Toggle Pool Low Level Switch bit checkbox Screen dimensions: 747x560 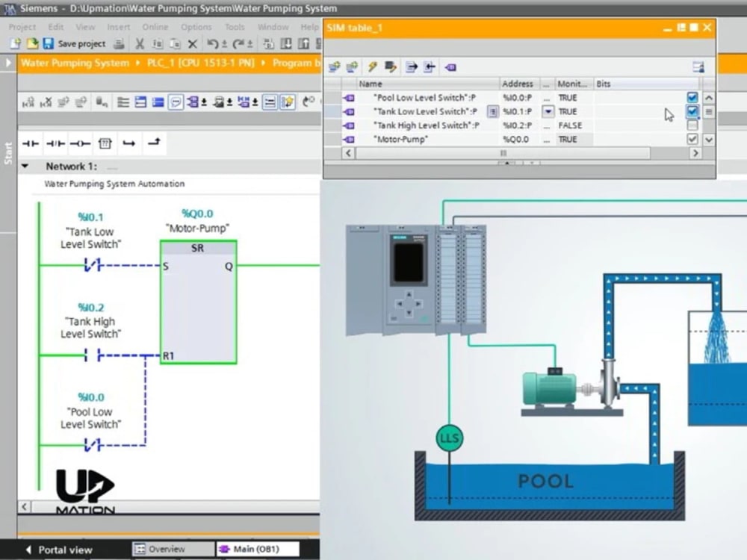pos(692,98)
